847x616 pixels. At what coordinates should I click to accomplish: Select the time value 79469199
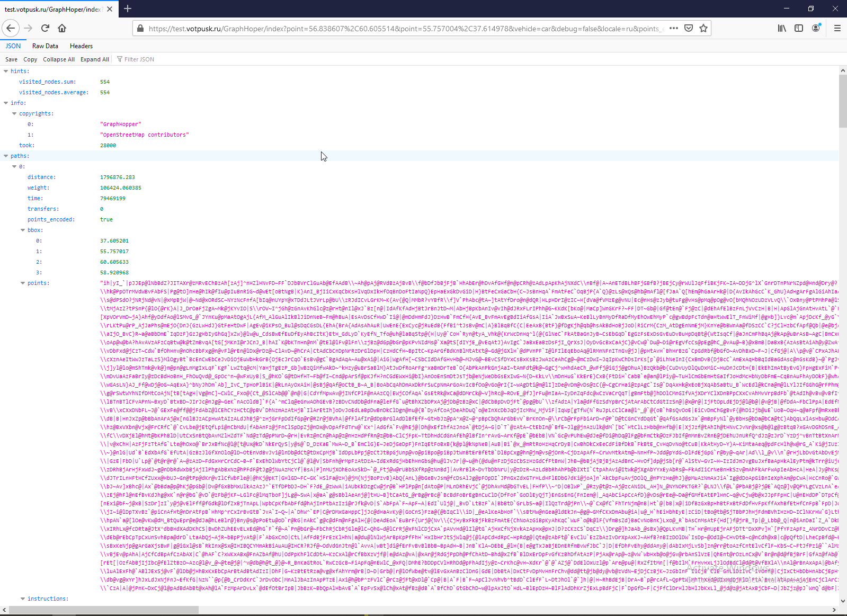point(113,198)
